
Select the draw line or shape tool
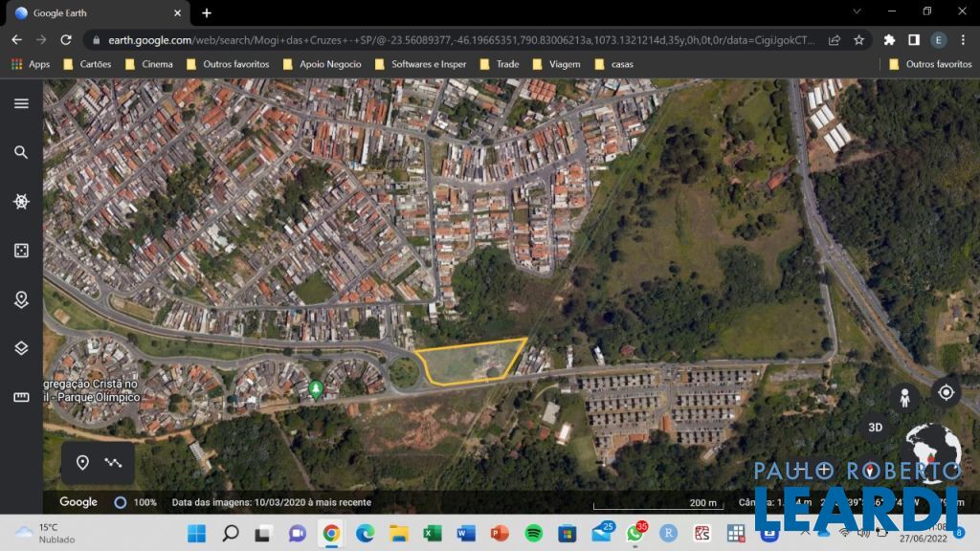(114, 463)
